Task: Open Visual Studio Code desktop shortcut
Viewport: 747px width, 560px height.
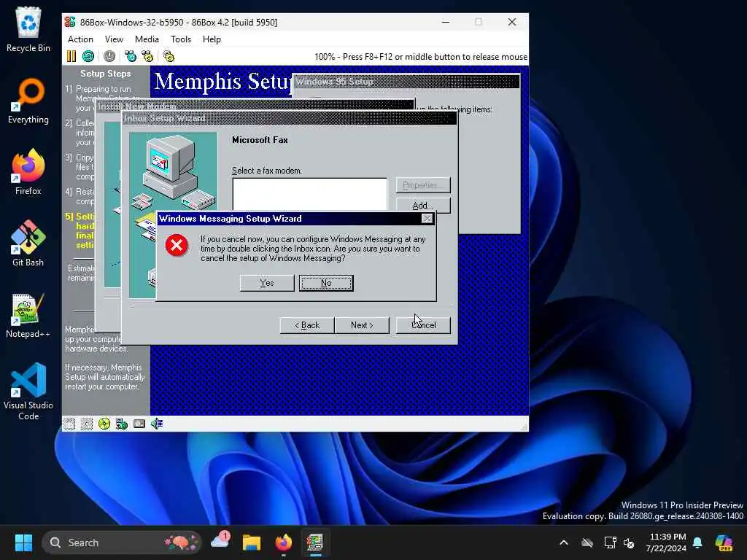Action: [28, 392]
